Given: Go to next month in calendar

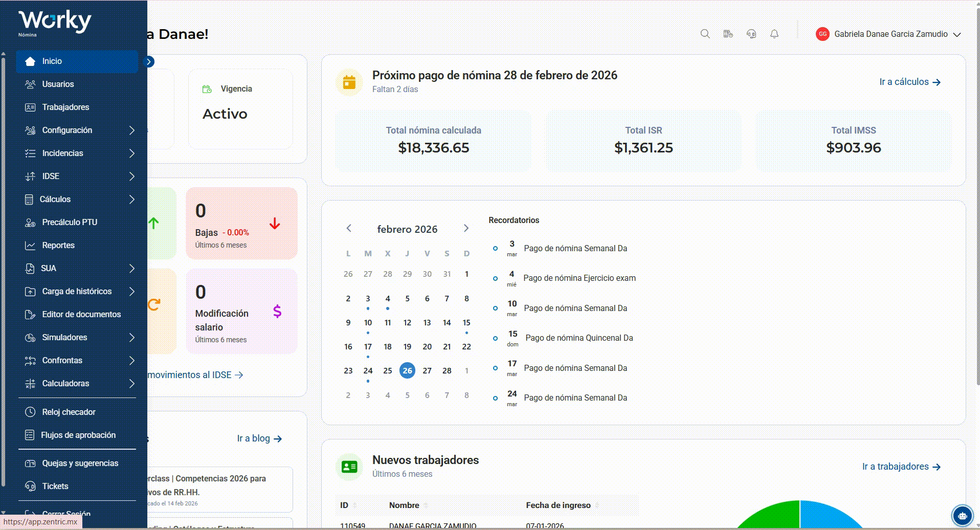Looking at the screenshot, I should click(466, 228).
